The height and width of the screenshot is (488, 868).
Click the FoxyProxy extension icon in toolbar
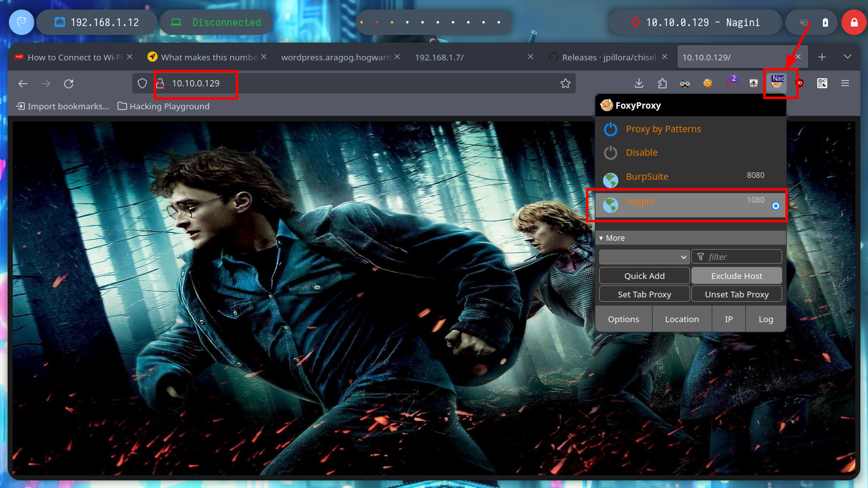(x=777, y=83)
